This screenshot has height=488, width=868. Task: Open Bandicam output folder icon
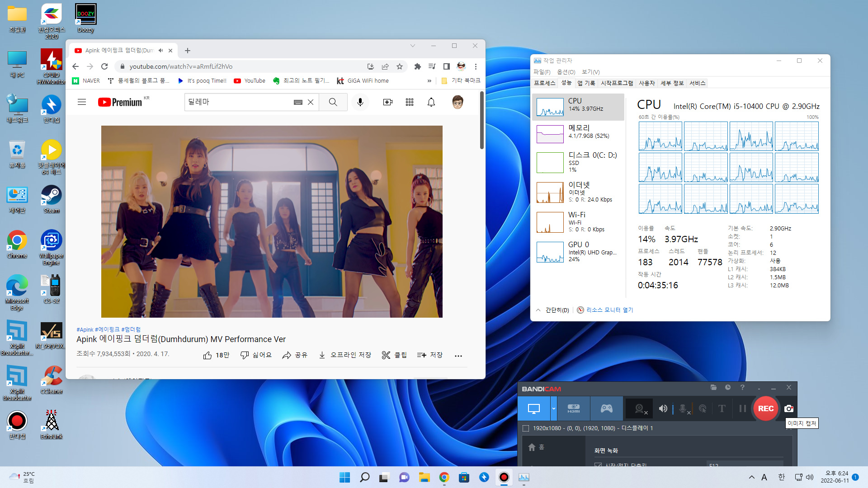713,387
